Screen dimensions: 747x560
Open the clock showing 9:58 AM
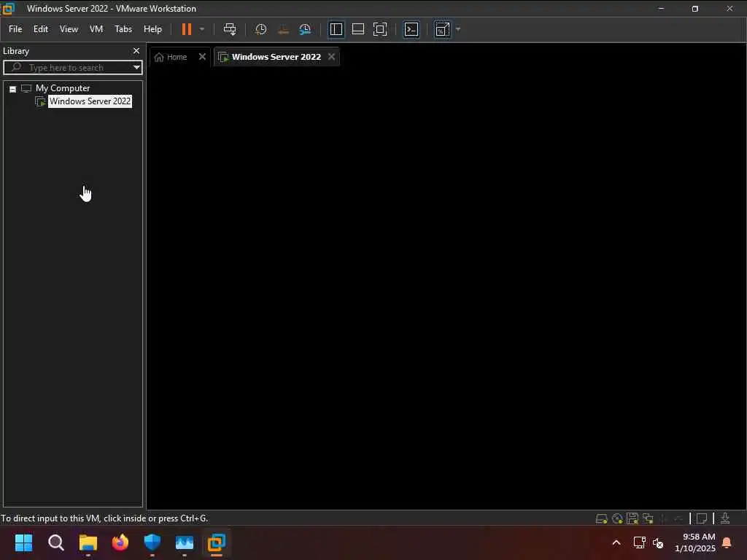pos(695,542)
